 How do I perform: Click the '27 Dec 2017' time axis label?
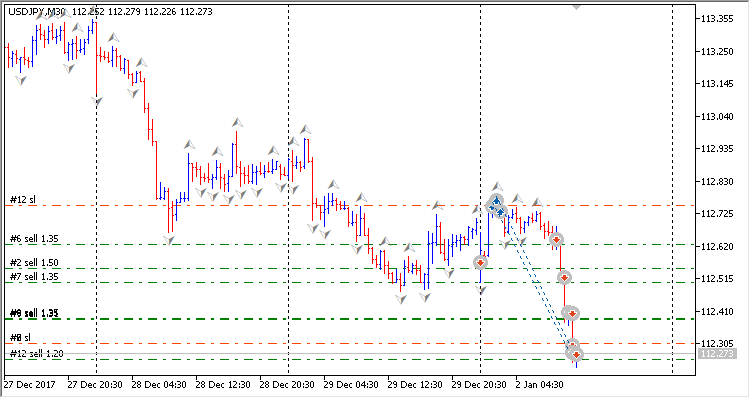pyautogui.click(x=29, y=385)
